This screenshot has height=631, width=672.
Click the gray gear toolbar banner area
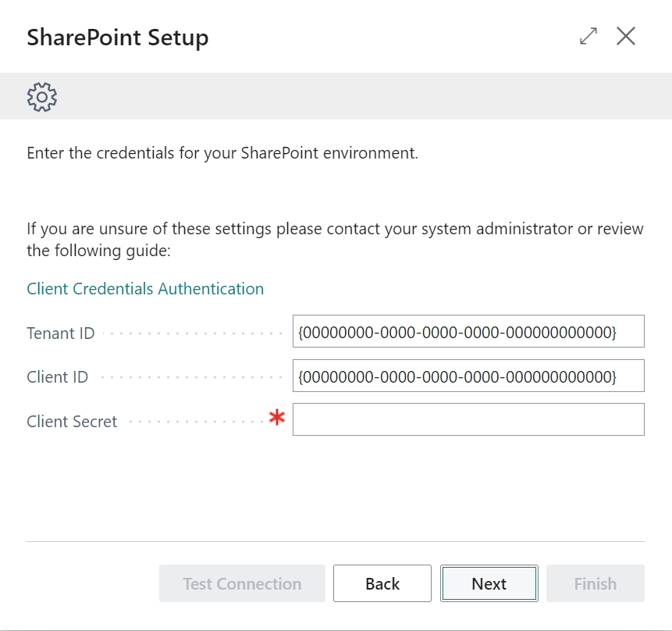(x=336, y=96)
